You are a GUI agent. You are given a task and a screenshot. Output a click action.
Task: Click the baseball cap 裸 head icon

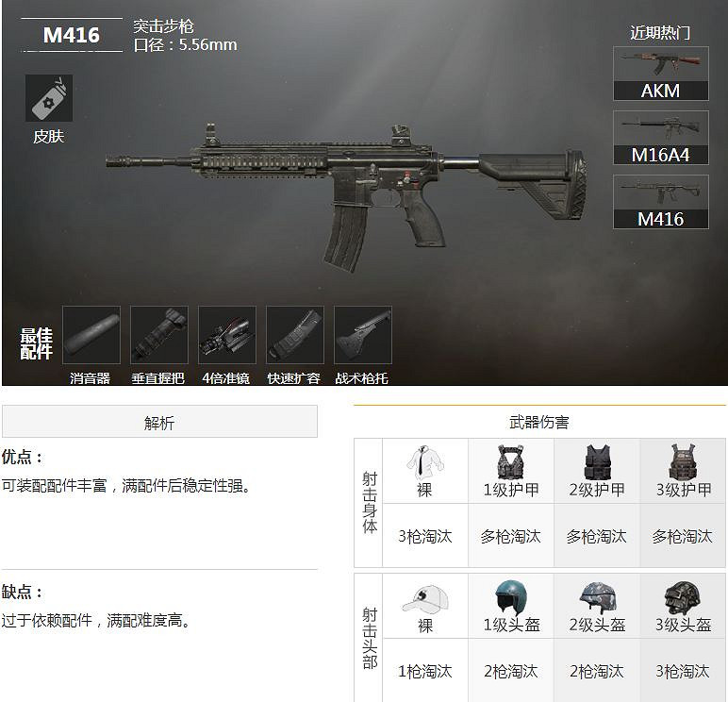[425, 599]
